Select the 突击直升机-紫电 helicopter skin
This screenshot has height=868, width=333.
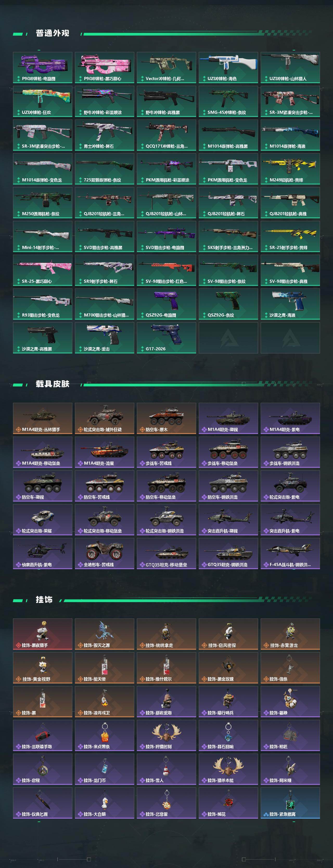(x=290, y=520)
